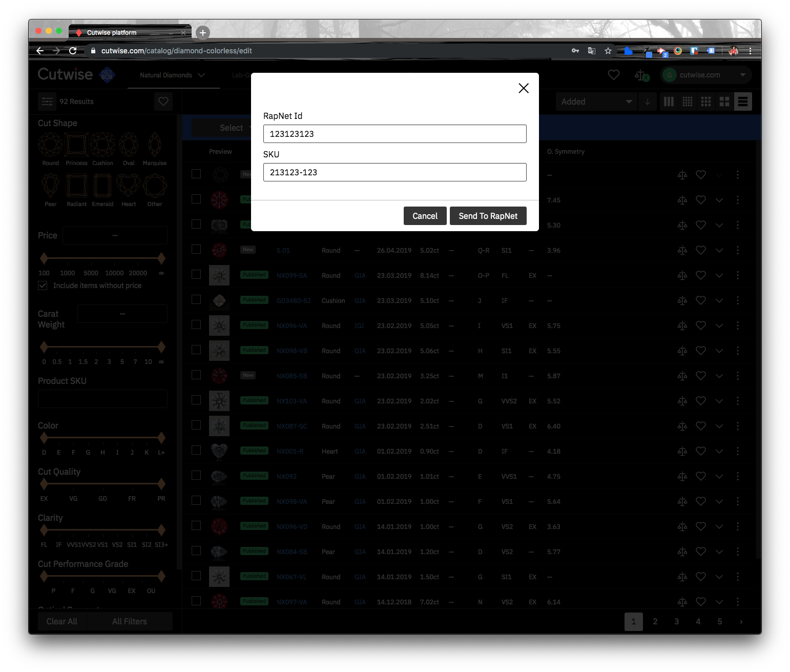Close the RapNet dialog with the X
Screen dimensions: 790x672
[523, 88]
